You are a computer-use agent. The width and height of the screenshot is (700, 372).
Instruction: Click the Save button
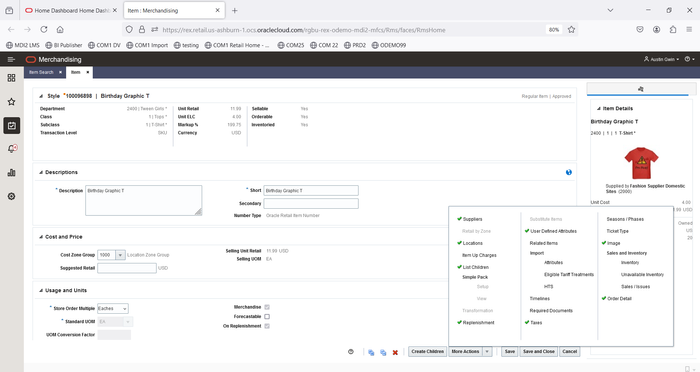tap(510, 352)
